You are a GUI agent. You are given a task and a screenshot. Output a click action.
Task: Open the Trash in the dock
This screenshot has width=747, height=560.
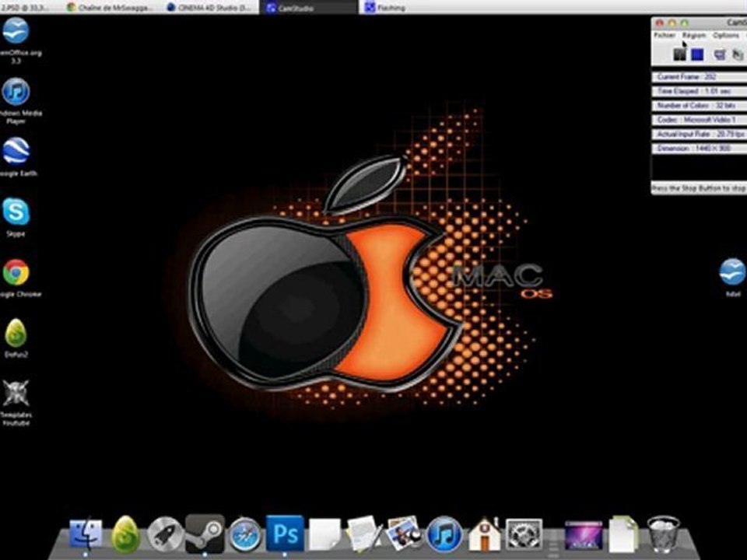click(x=664, y=534)
